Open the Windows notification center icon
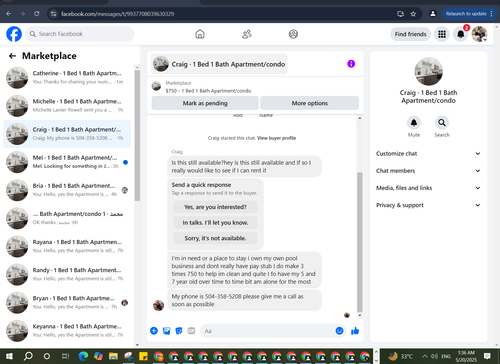Image resolution: width=500 pixels, height=364 pixels. point(487,356)
